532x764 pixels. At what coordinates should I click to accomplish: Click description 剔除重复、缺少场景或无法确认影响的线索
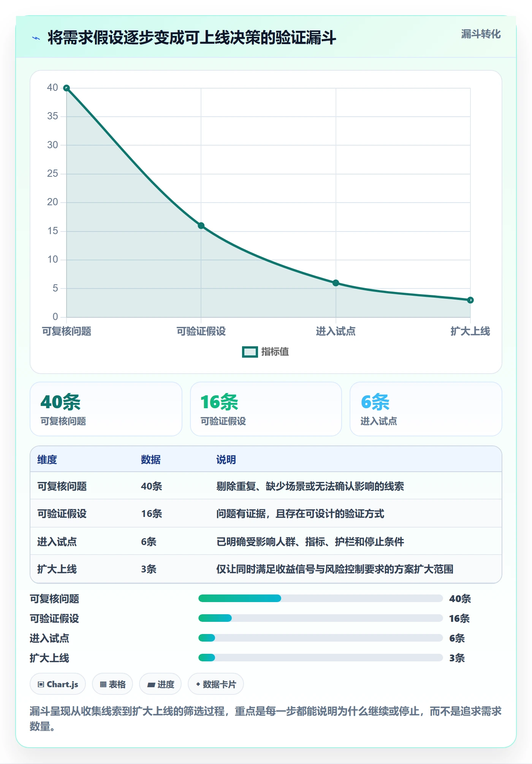point(310,487)
